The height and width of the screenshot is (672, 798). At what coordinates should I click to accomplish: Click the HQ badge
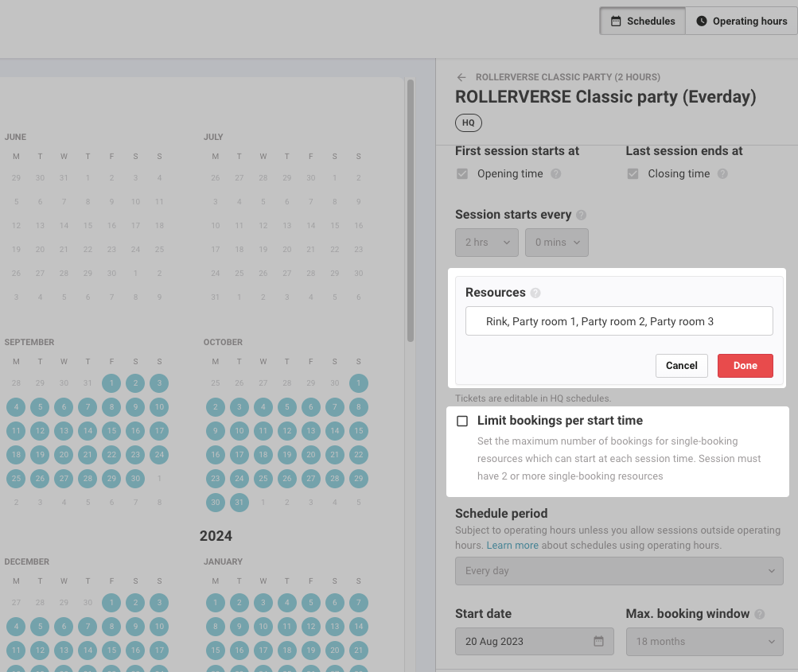468,122
